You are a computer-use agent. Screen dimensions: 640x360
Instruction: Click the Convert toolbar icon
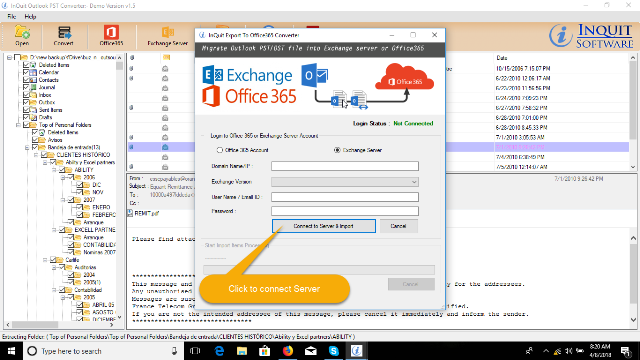click(64, 36)
